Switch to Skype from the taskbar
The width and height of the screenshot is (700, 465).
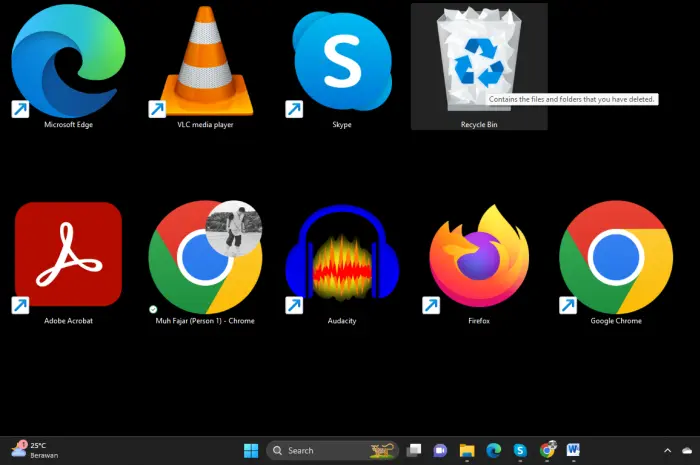click(520, 451)
